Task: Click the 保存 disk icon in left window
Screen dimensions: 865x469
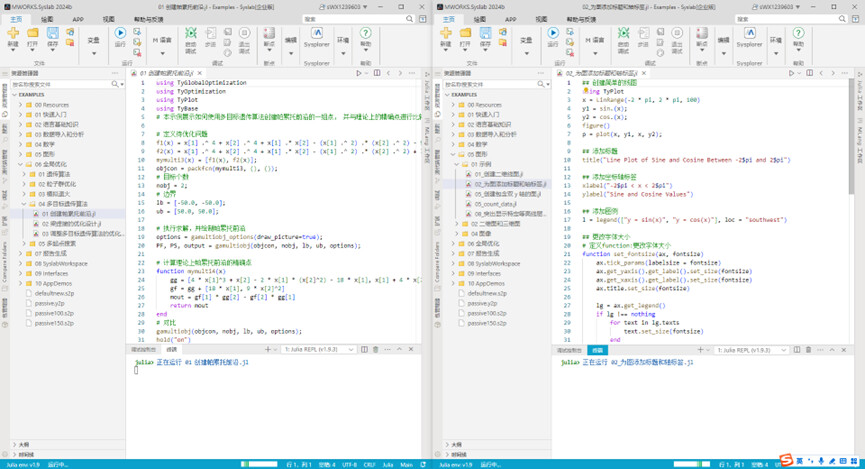Action: coord(52,34)
